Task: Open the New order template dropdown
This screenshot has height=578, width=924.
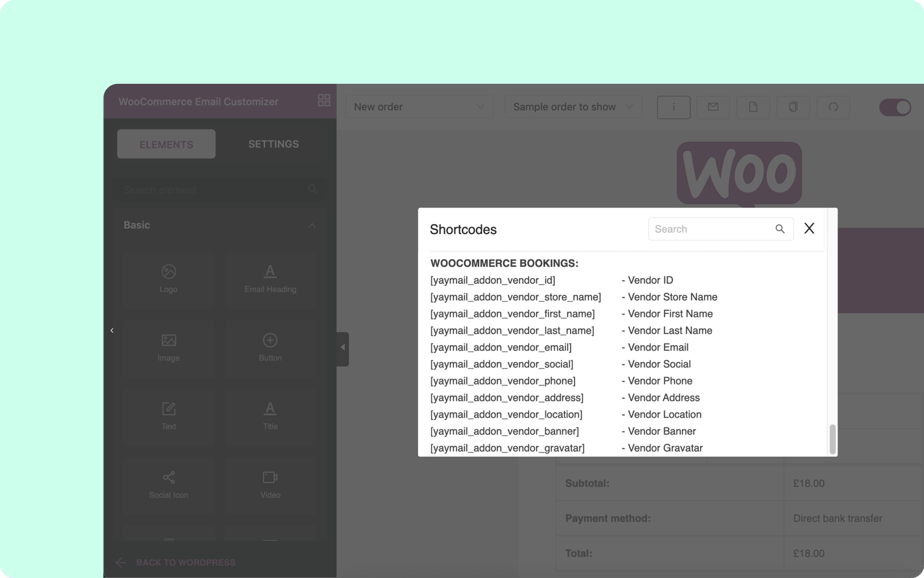Action: click(x=420, y=107)
